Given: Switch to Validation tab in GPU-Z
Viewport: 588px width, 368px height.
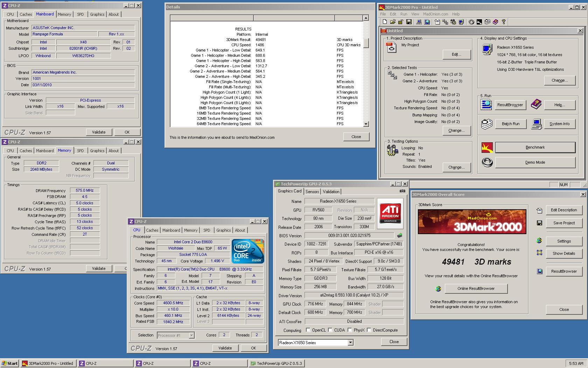Looking at the screenshot, I should (x=331, y=192).
